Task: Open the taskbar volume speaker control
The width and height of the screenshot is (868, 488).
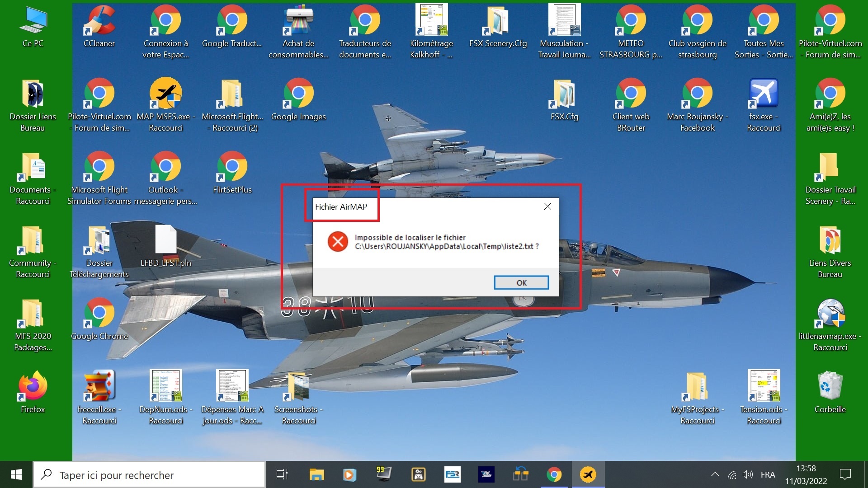Action: [x=748, y=474]
